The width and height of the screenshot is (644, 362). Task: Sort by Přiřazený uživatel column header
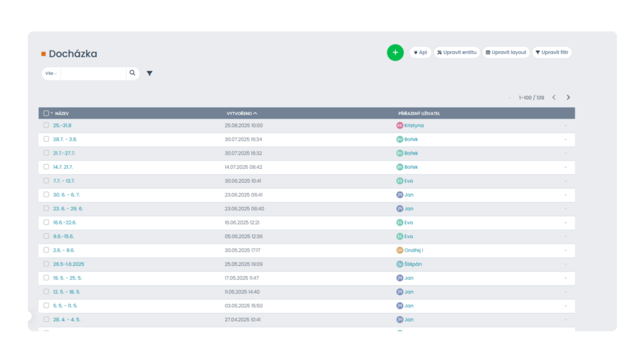coord(419,114)
